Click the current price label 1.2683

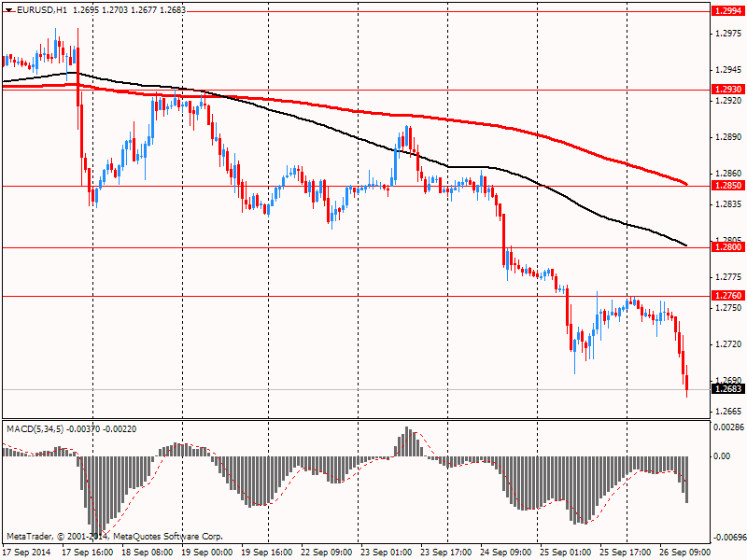[728, 389]
